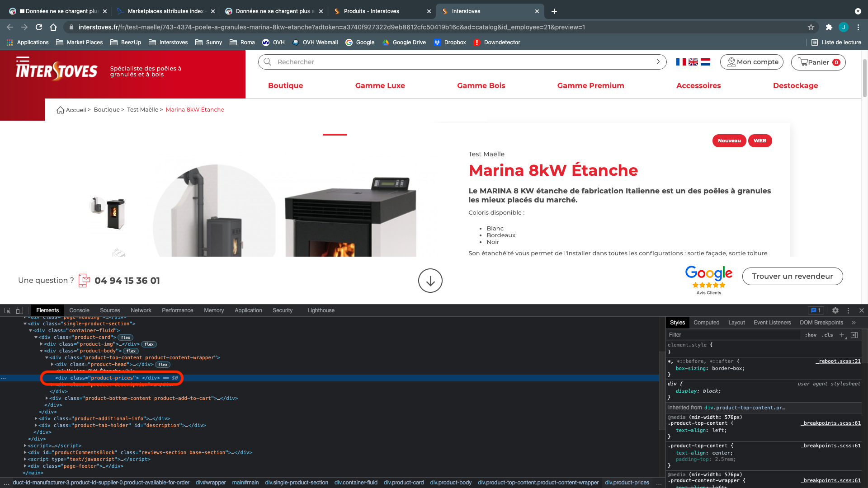Screen dimensions: 868x488
Task: Click the home icon in breadcrumb
Action: (x=60, y=110)
